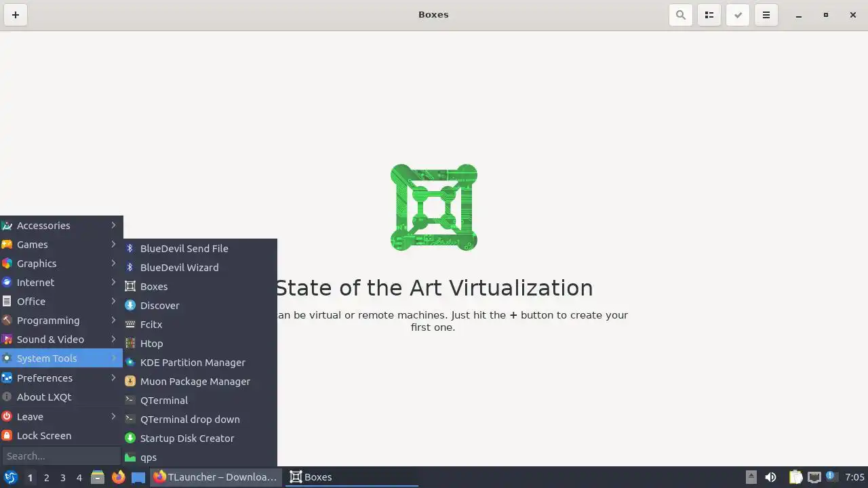Screen dimensions: 868x488
Task: Click the Programming submenu arrow
Action: pyautogui.click(x=113, y=321)
